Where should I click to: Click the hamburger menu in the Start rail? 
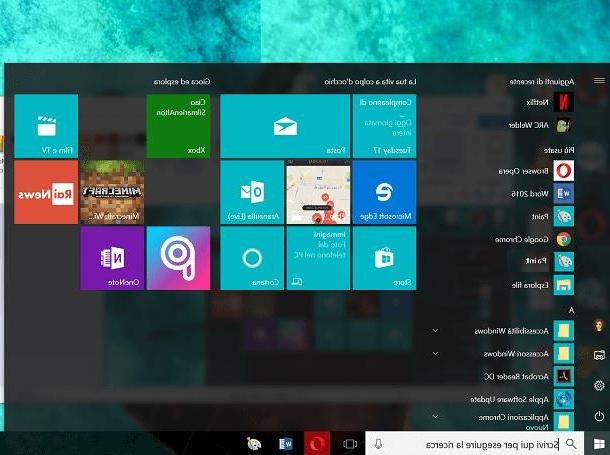point(599,80)
